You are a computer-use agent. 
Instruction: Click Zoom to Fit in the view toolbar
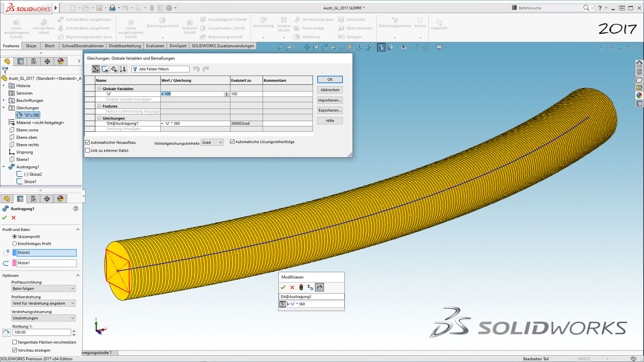(x=281, y=47)
